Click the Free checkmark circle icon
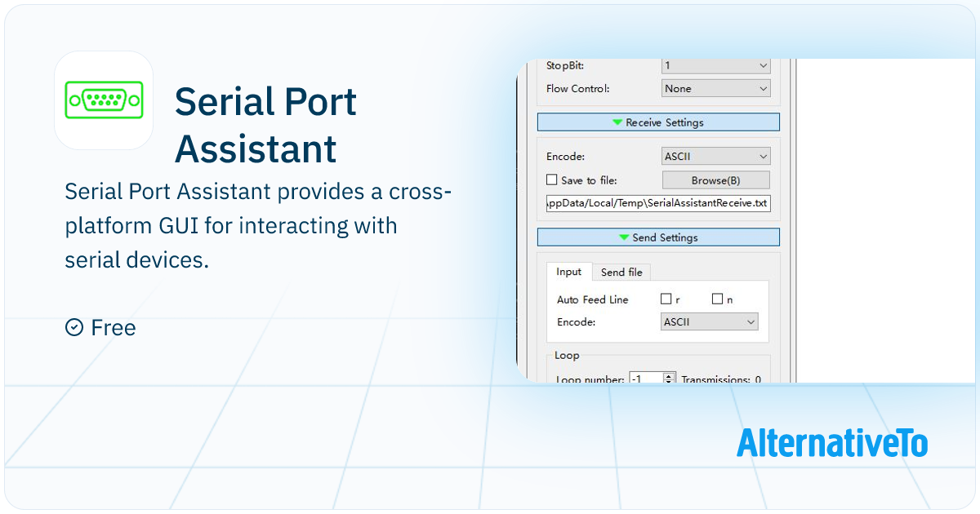The image size is (980, 514). [x=73, y=327]
